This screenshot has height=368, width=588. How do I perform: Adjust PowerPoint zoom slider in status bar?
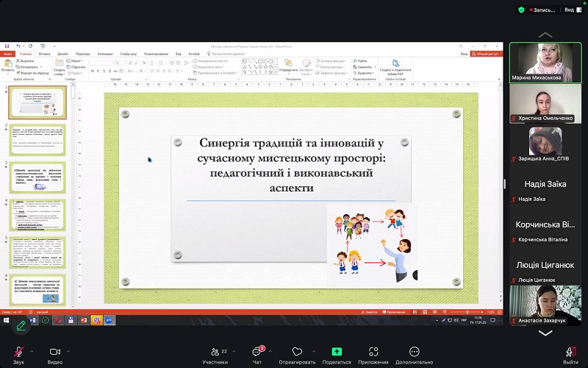click(467, 312)
